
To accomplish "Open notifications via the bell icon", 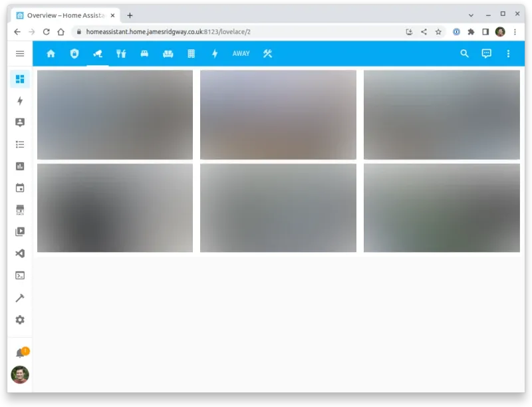I will coord(20,352).
